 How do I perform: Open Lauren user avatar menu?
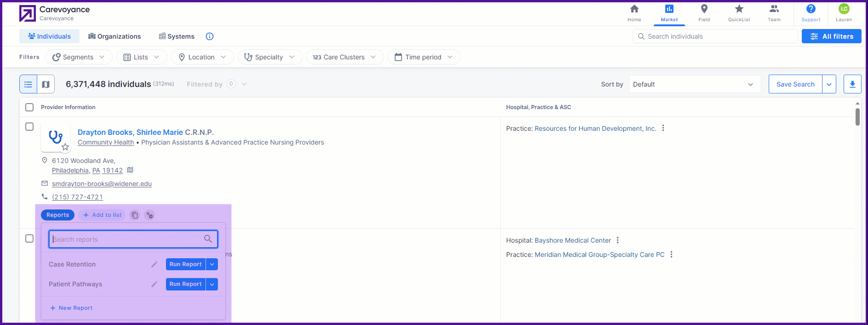844,13
